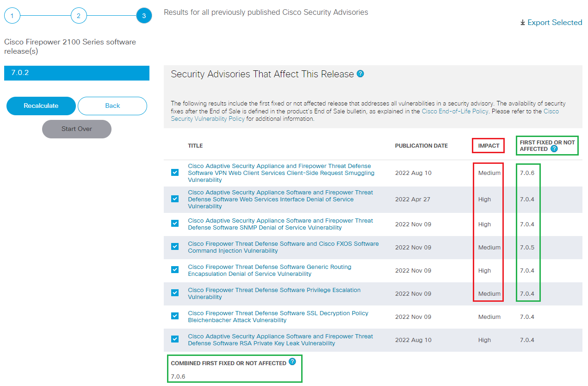588x386 pixels.
Task: Open the Generic Routing Encapsulation advisory
Action: [269, 270]
